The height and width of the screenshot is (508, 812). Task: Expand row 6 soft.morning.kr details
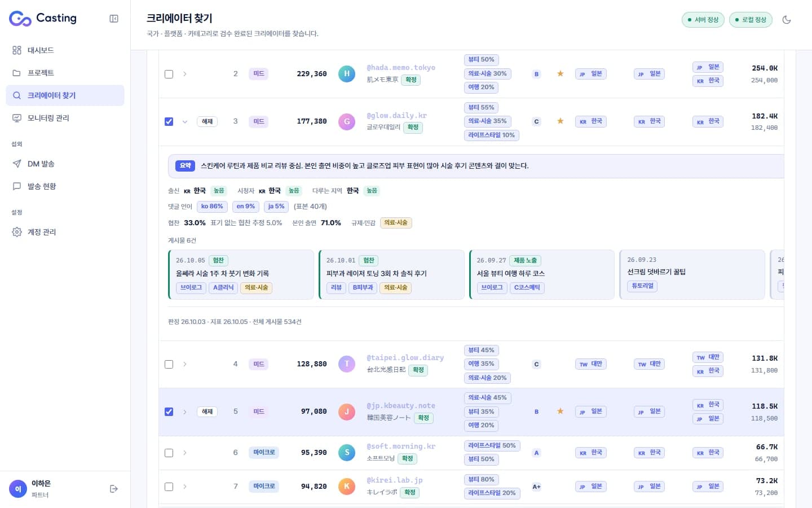tap(185, 453)
